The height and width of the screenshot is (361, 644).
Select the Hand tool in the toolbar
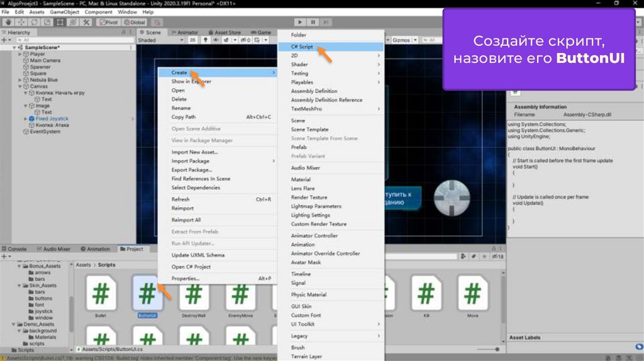[8, 22]
